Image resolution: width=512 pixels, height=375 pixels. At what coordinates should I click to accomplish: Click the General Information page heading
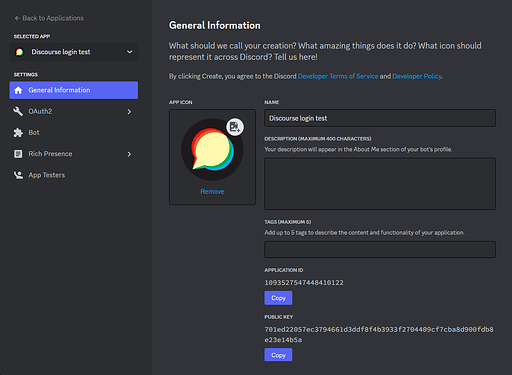[215, 26]
